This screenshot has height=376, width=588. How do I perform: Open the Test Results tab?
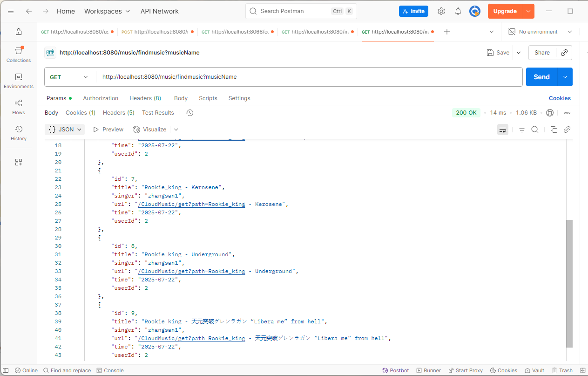point(158,113)
